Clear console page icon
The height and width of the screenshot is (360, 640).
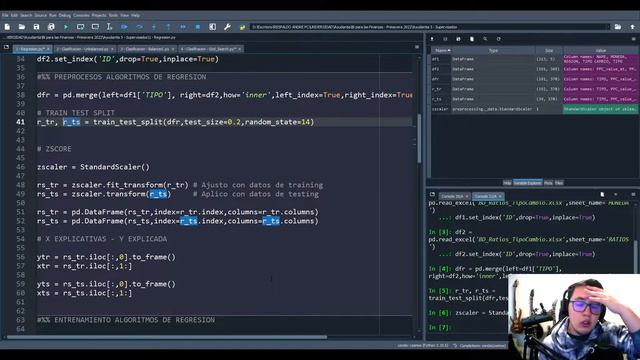(x=602, y=195)
